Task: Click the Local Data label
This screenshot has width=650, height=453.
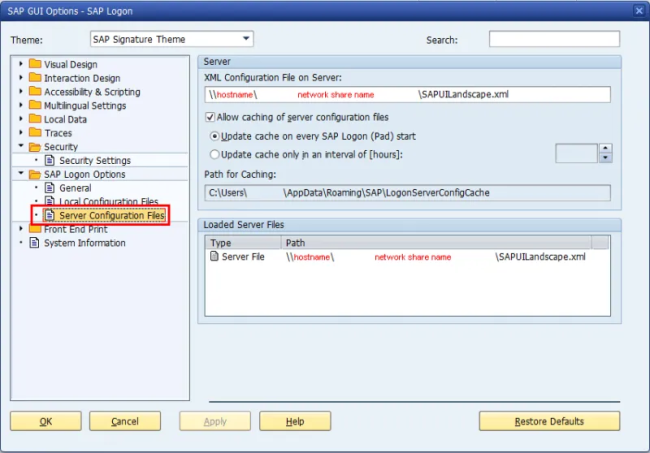Action: pos(65,119)
